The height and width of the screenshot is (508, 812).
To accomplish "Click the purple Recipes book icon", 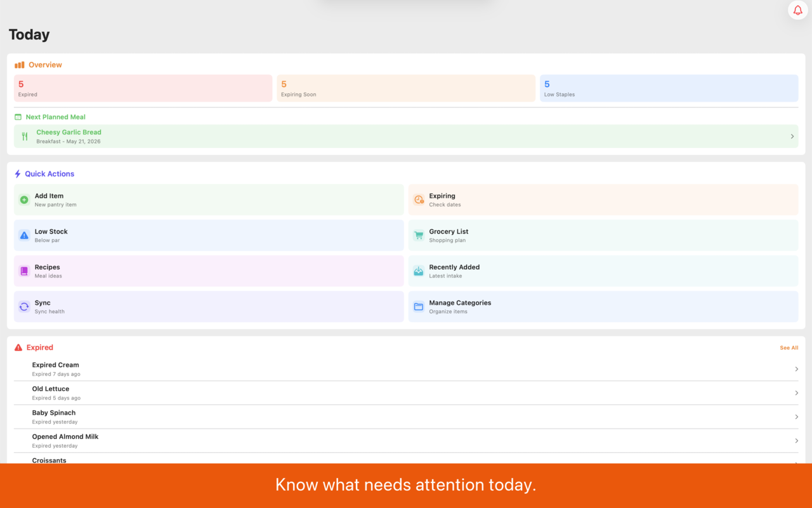I will pos(24,271).
